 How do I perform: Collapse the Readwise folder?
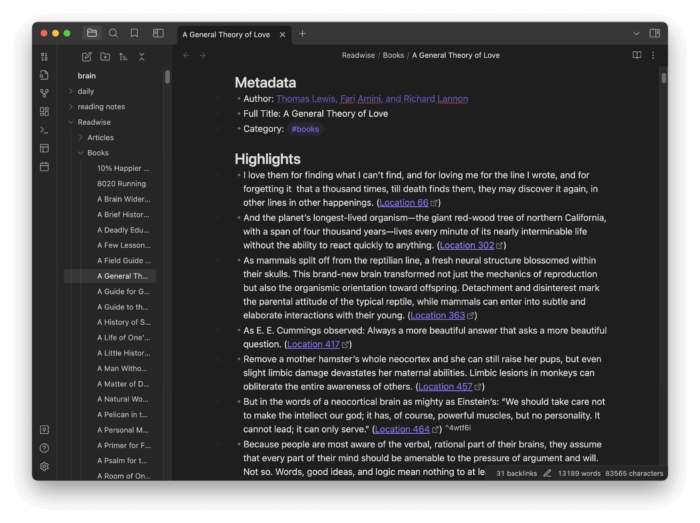tap(70, 122)
